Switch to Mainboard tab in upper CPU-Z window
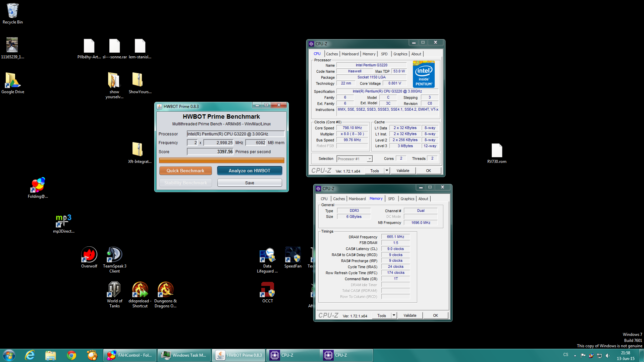 point(350,54)
